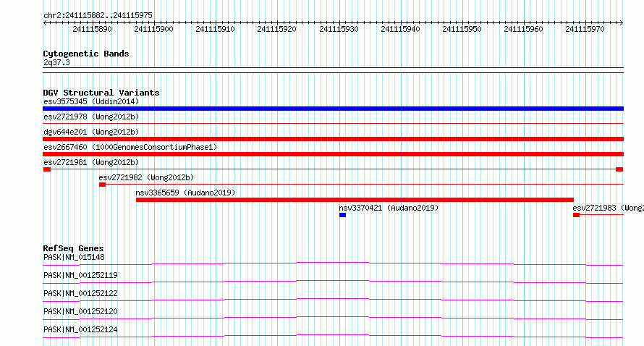The image size is (644, 346).
Task: Click ruler position 241115950
Action: coord(462,29)
